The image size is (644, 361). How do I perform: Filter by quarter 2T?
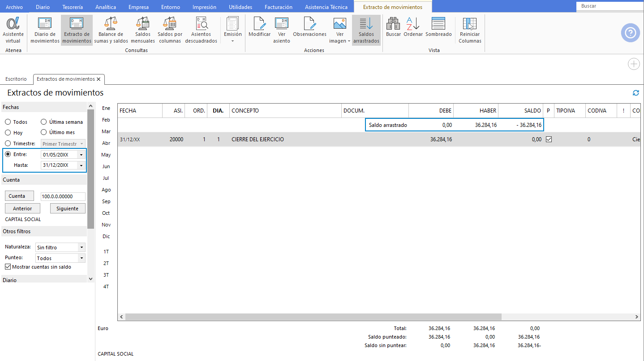tap(106, 263)
